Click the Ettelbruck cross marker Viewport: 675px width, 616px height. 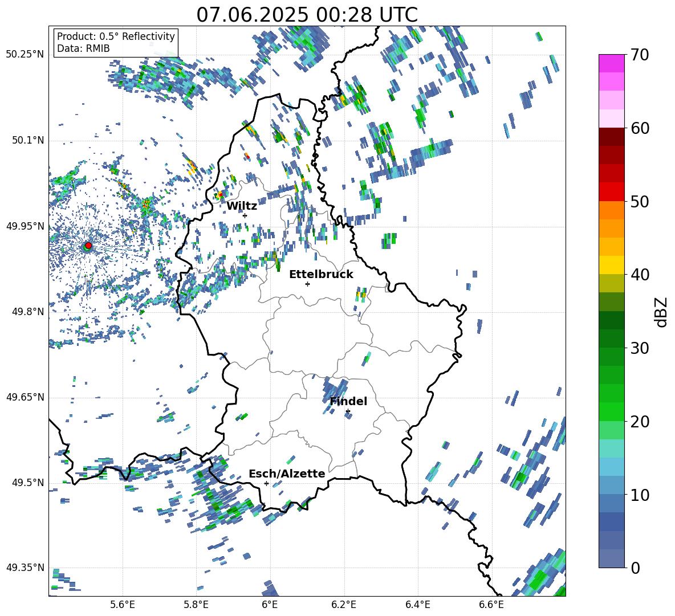tap(307, 284)
